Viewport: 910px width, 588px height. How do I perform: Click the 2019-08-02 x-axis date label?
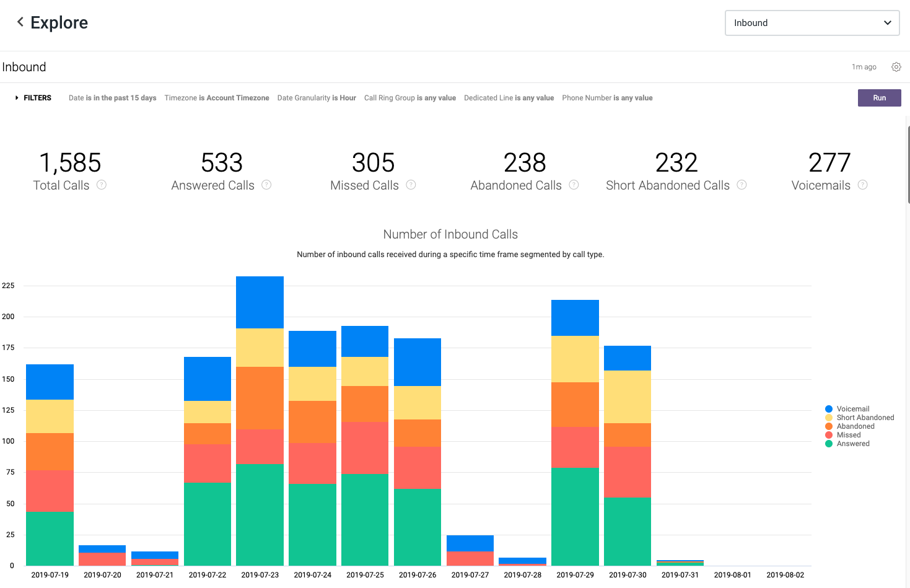tap(785, 575)
